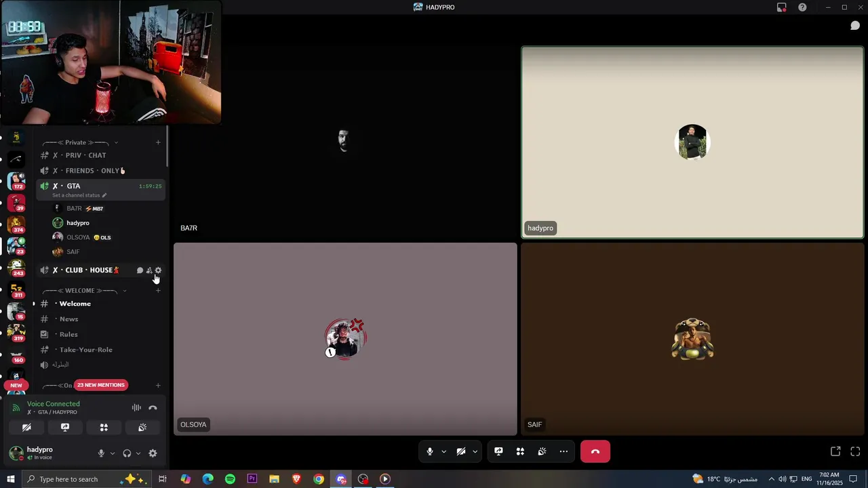Open more call options ellipsis
Screen dimensions: 868x488
tap(564, 451)
